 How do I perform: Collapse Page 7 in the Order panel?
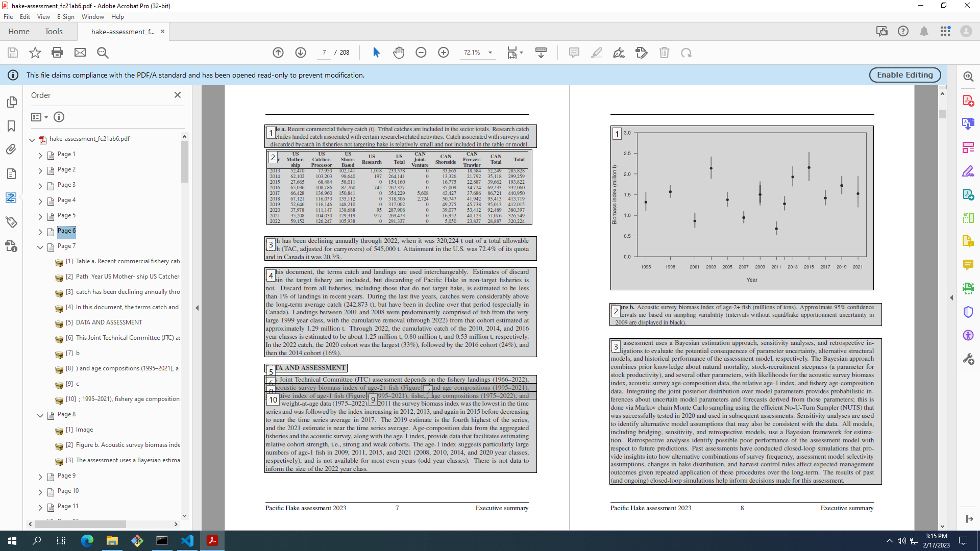click(x=40, y=246)
